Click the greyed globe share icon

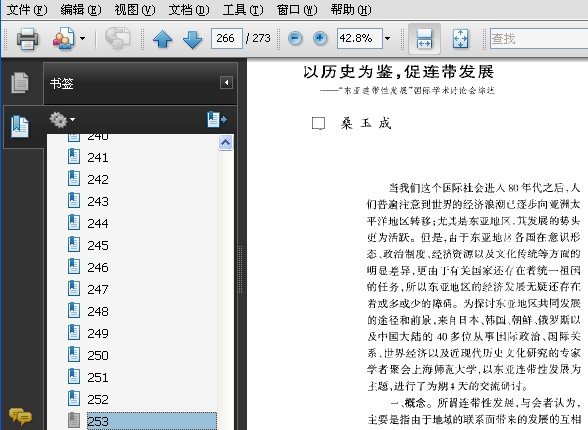[117, 38]
